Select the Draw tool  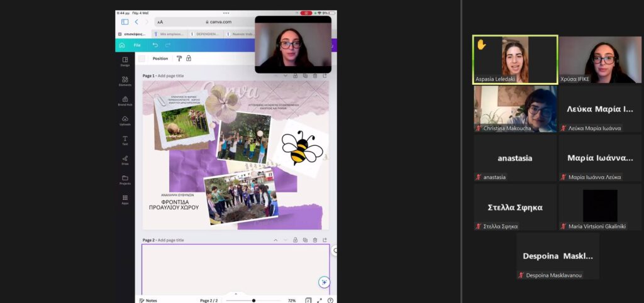pos(125,159)
